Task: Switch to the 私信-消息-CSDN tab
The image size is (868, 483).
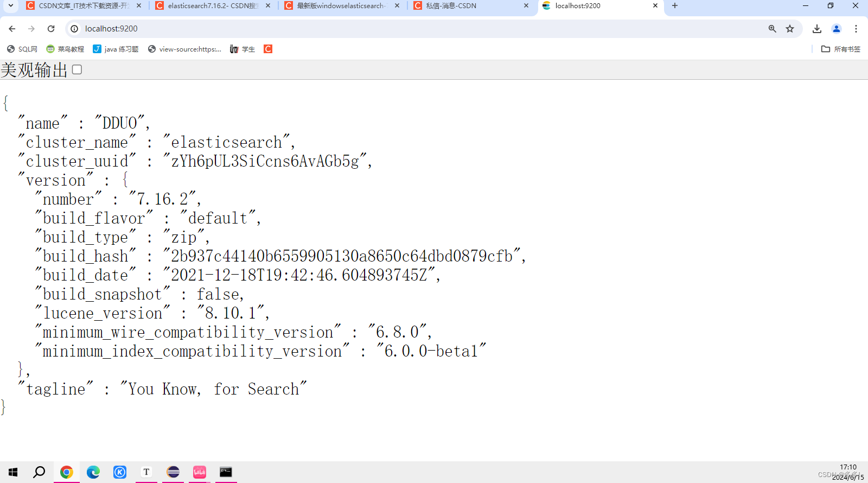Action: [471, 5]
